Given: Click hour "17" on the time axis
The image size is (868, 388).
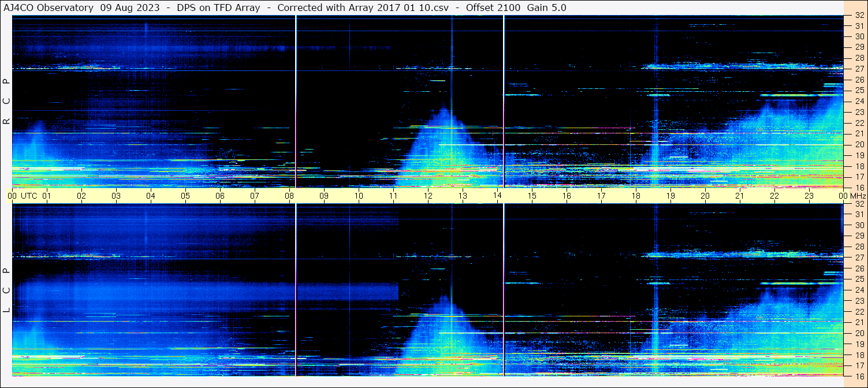Looking at the screenshot, I should [x=601, y=196].
